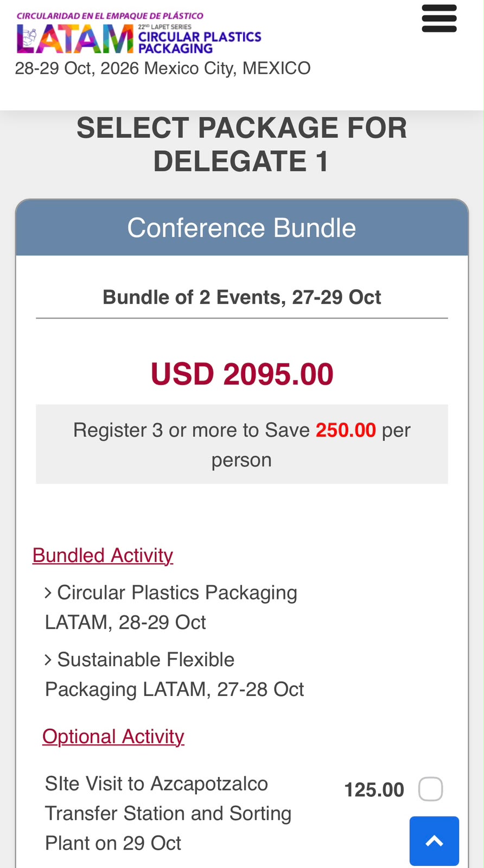The width and height of the screenshot is (484, 868).
Task: Click the red 250.00 savings amount
Action: click(346, 430)
